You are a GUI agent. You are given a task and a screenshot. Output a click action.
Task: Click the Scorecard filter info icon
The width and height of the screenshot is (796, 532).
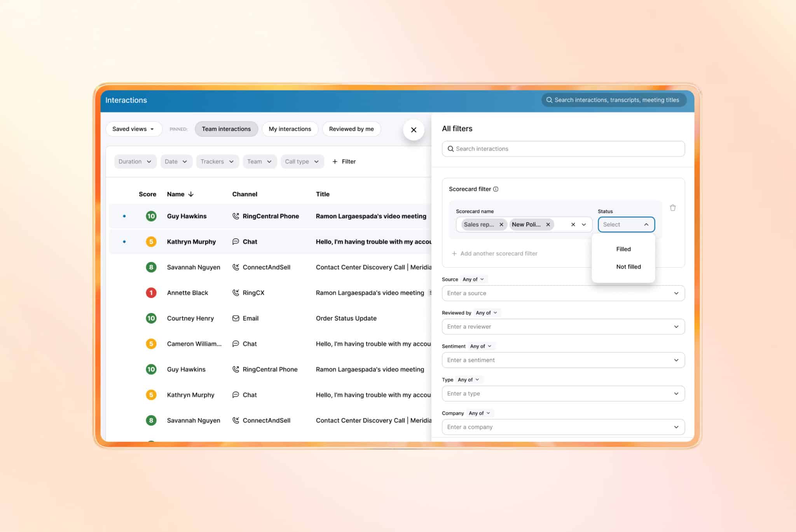496,189
